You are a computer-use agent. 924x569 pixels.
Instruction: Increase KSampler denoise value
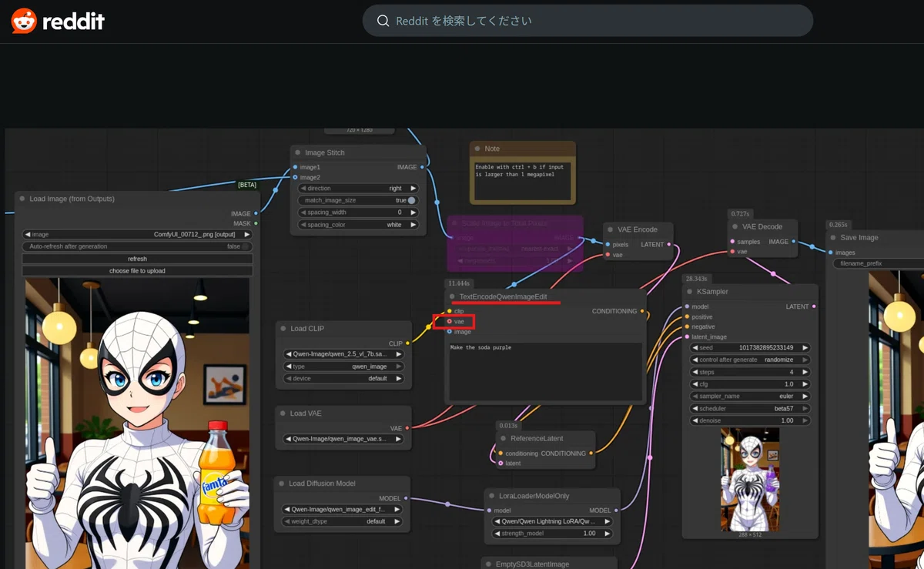[x=805, y=420]
